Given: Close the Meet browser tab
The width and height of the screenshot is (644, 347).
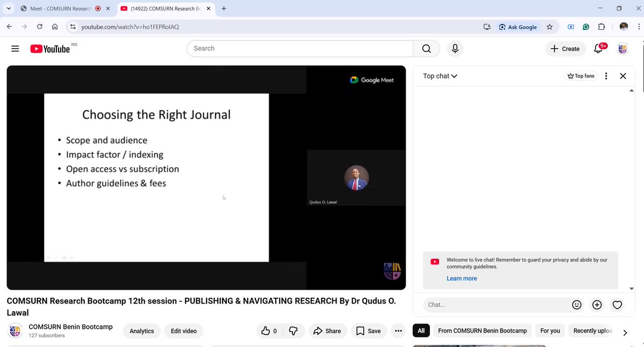Looking at the screenshot, I should coord(108,9).
